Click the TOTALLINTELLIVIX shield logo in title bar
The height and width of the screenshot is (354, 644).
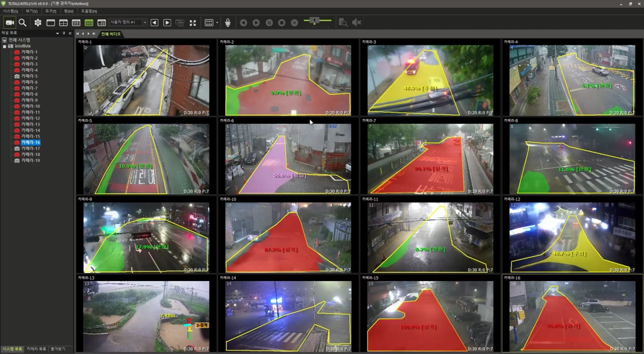(4, 3)
